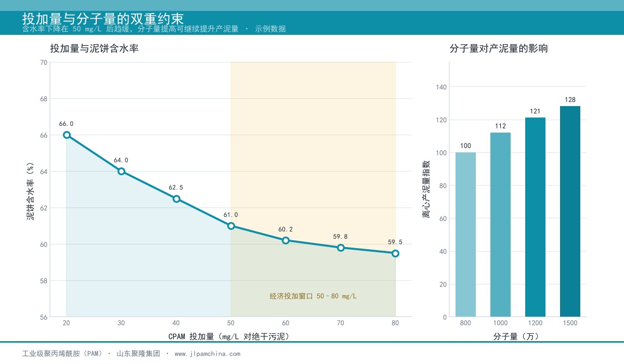The height and width of the screenshot is (364, 624).
Task: Click the bar chart y-axis tick 140
Action: click(441, 87)
